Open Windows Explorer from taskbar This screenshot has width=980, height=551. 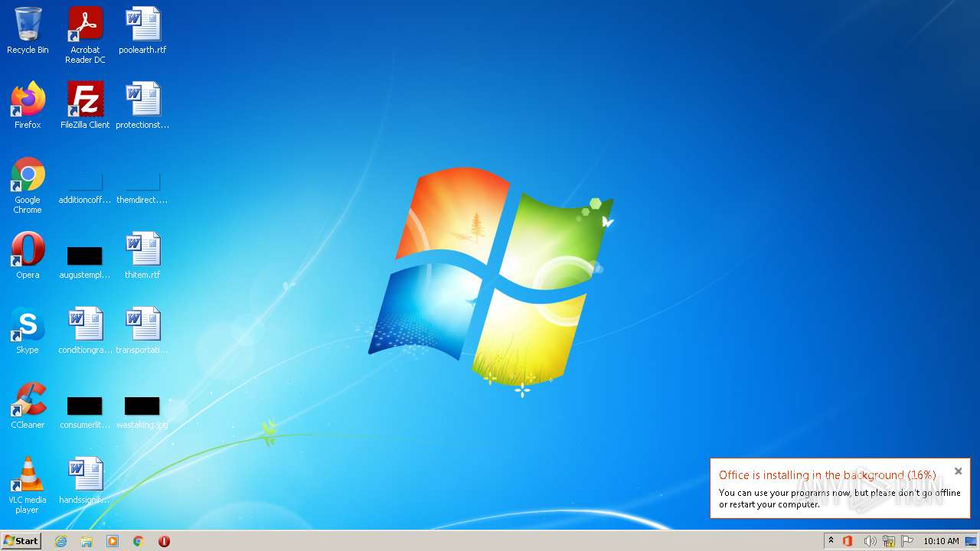tap(87, 541)
